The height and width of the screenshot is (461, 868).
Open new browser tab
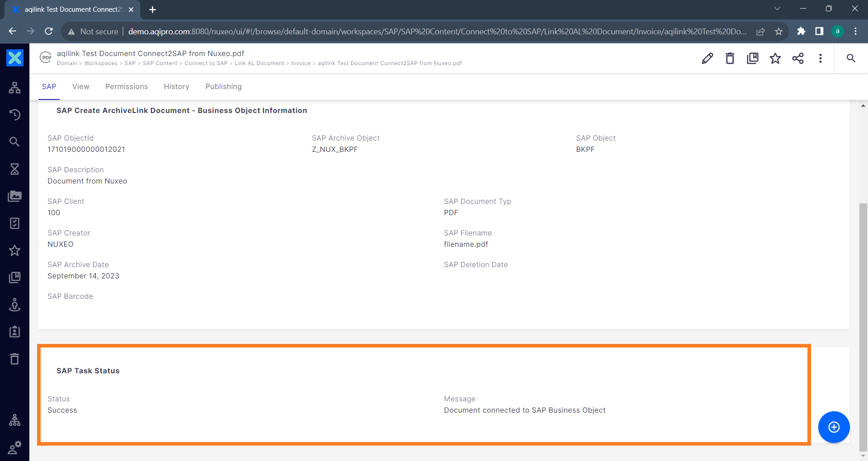153,9
